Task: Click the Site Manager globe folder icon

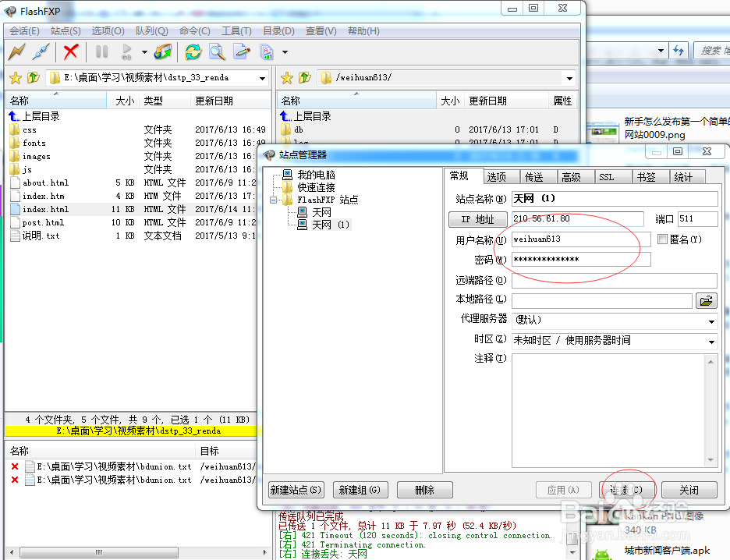Action: click(164, 51)
